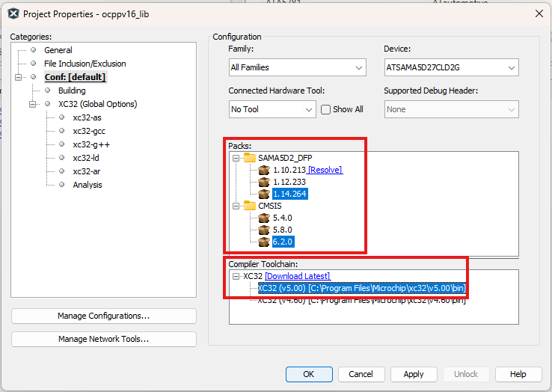Select the General category
552x392 pixels.
58,50
